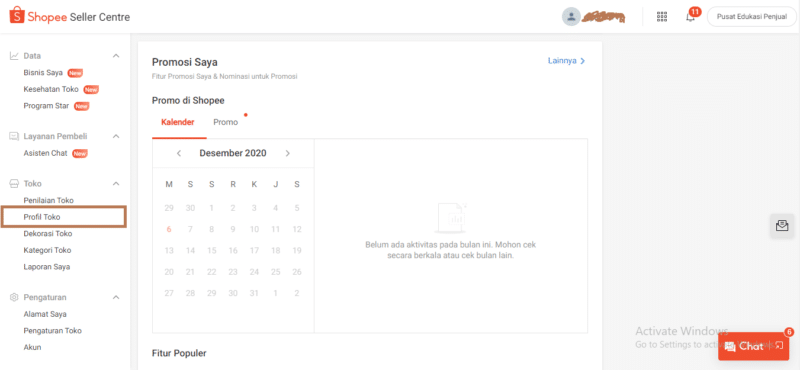Click the Shopee logo bag icon
Screen dimensions: 800x370
(17, 16)
